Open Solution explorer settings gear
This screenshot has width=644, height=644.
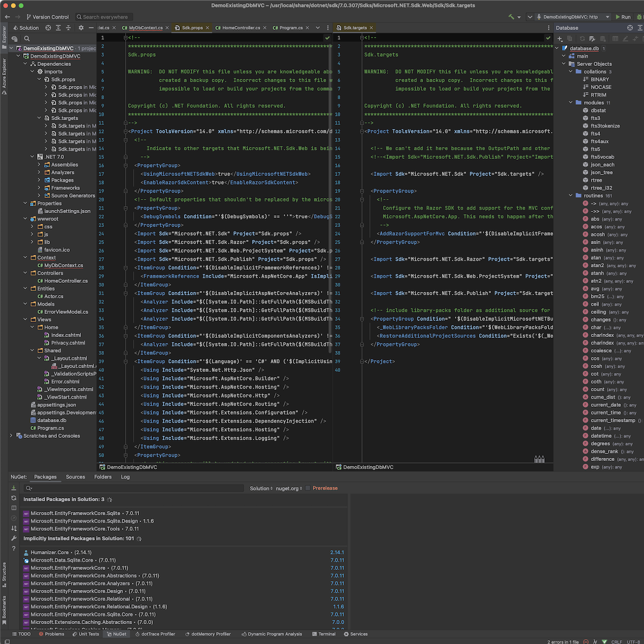[x=81, y=27]
